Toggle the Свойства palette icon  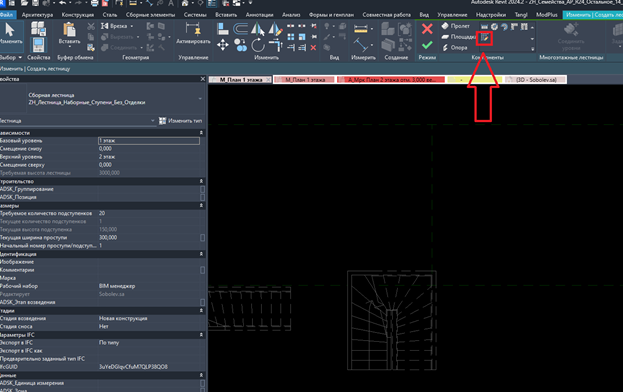click(39, 45)
